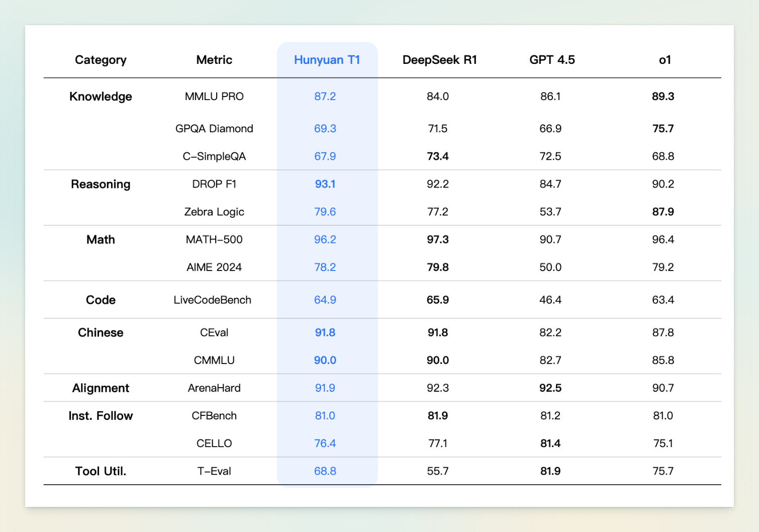
Task: Click DeepSeek R1 GPQA Diamond value 71.5
Action: (438, 128)
